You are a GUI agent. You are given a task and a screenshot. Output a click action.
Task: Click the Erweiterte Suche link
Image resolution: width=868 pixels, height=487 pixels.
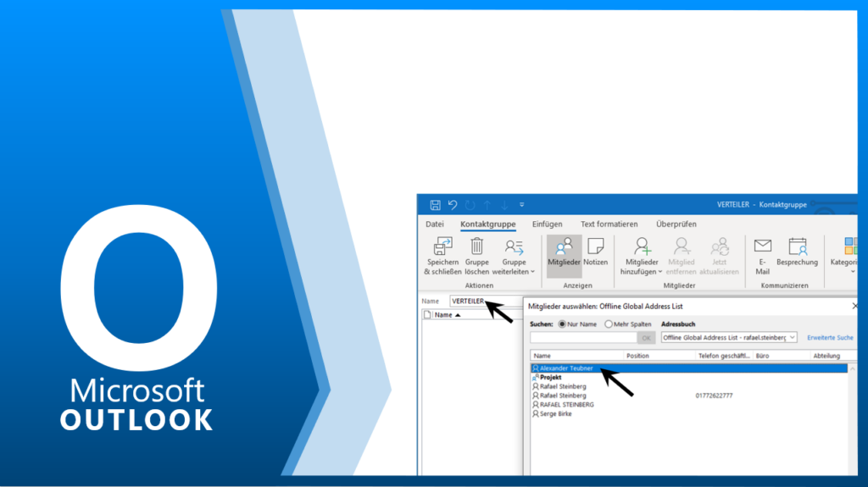click(x=830, y=337)
